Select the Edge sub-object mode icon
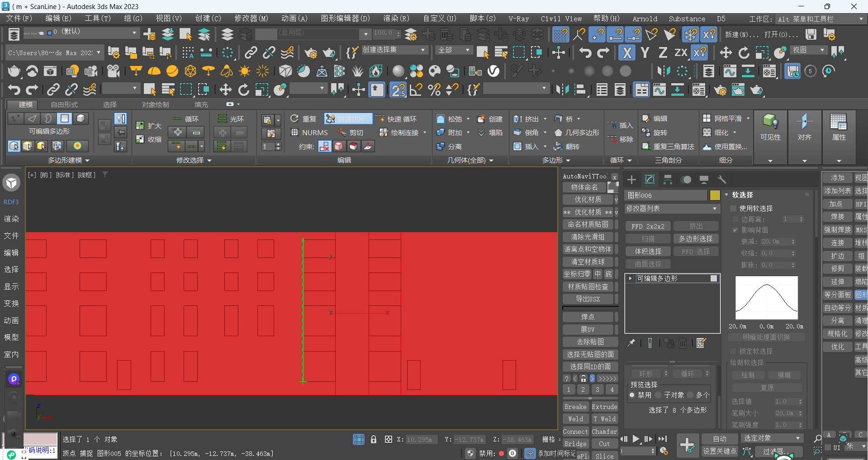868x460 pixels. coord(32,118)
